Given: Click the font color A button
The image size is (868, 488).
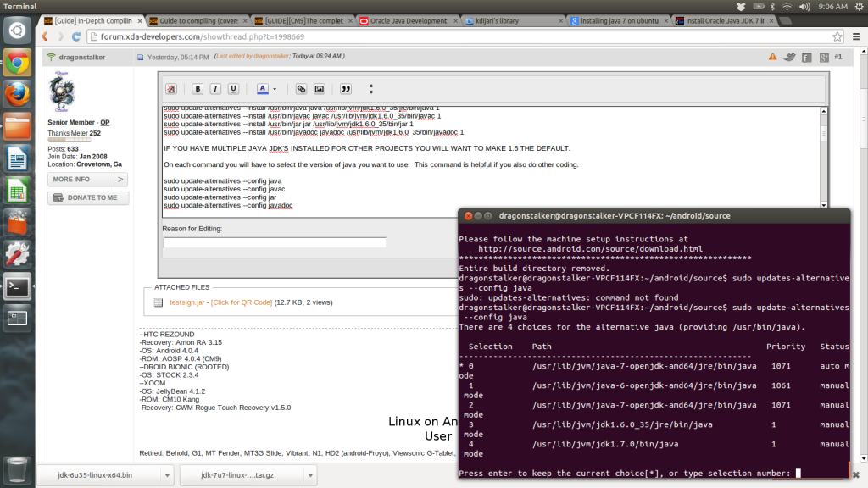Looking at the screenshot, I should pos(263,89).
